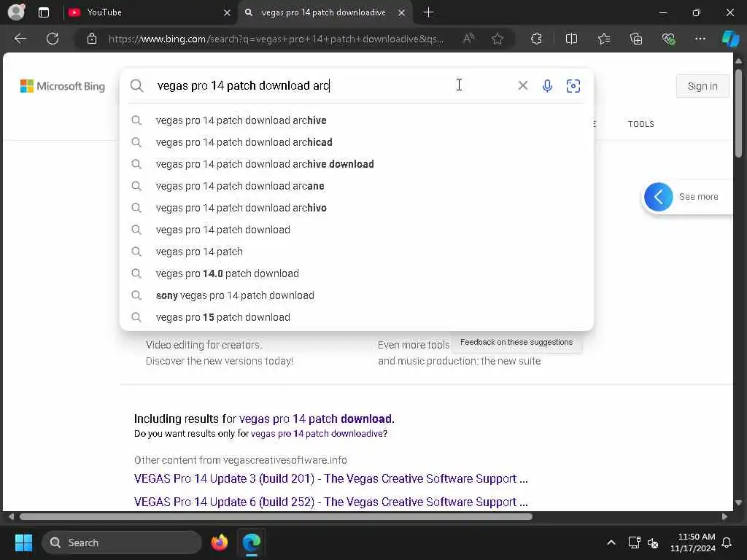Click Feedback on these suggestions

tap(516, 343)
